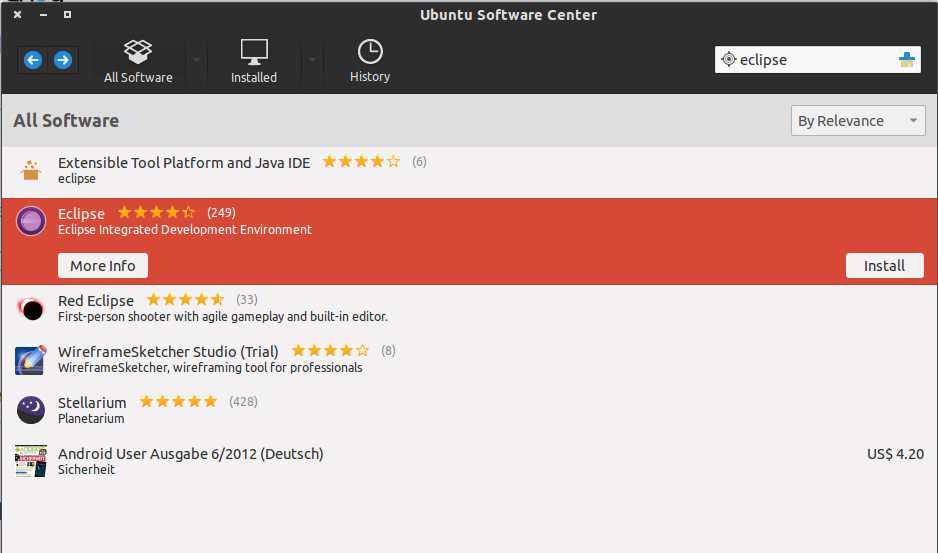Click the US$ 4.20 price
This screenshot has width=938, height=553.
coord(895,454)
